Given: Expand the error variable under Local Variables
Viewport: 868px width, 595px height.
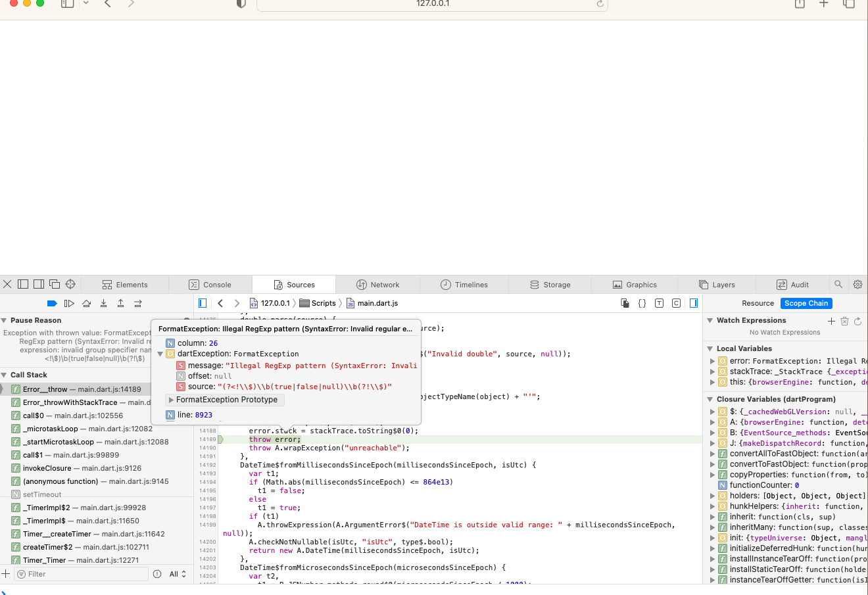Looking at the screenshot, I should click(x=713, y=361).
